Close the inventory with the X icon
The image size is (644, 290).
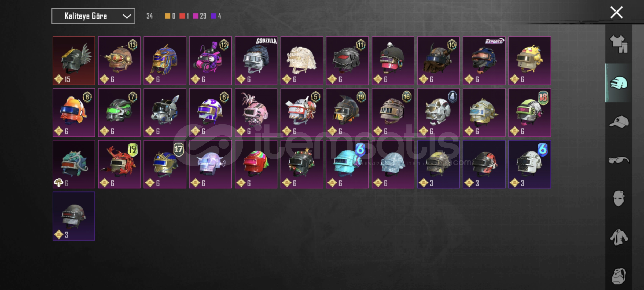coord(616,12)
